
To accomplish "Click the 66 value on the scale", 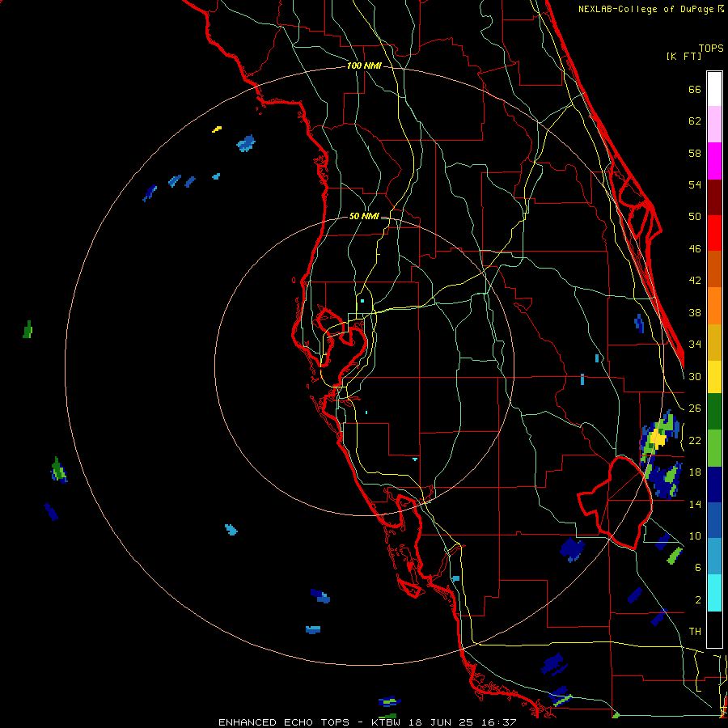I will 695,89.
